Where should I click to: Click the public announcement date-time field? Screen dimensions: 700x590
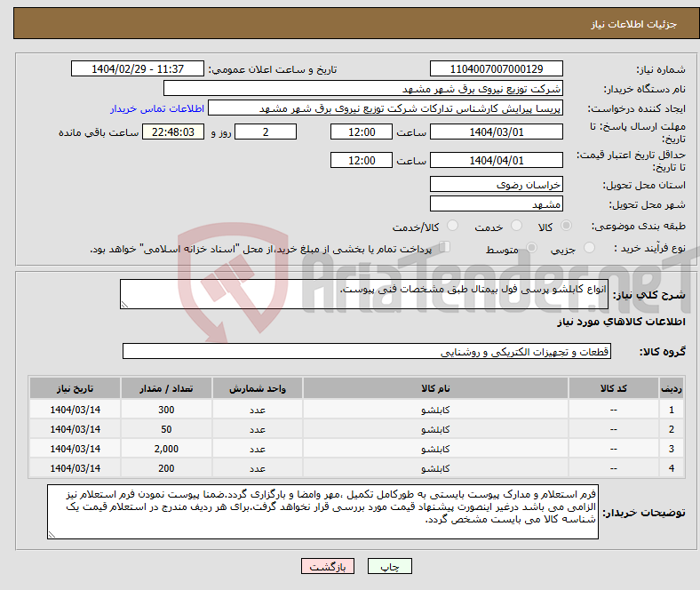(138, 69)
